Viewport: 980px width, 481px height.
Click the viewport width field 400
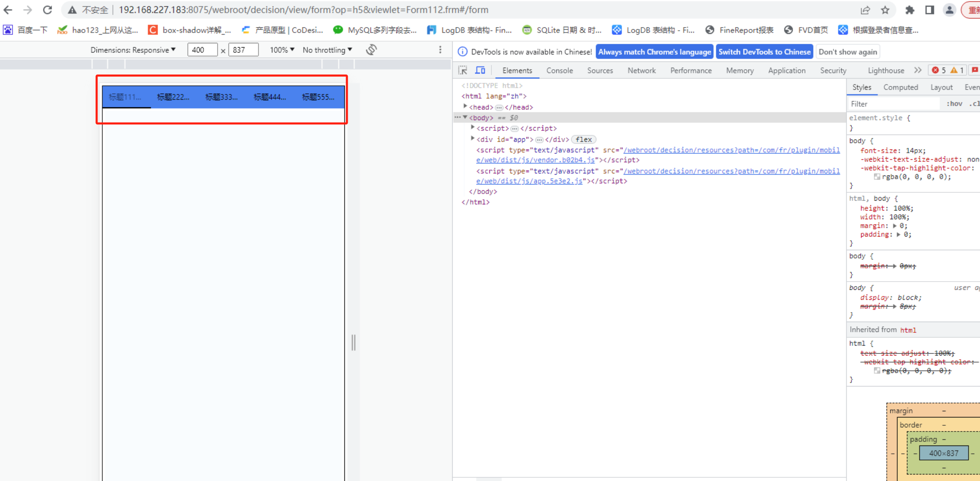coord(202,50)
